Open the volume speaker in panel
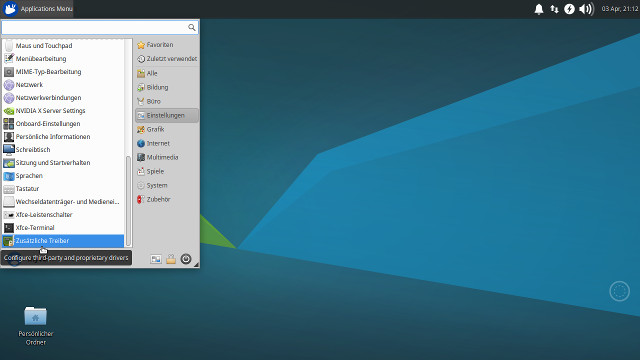 pos(586,9)
